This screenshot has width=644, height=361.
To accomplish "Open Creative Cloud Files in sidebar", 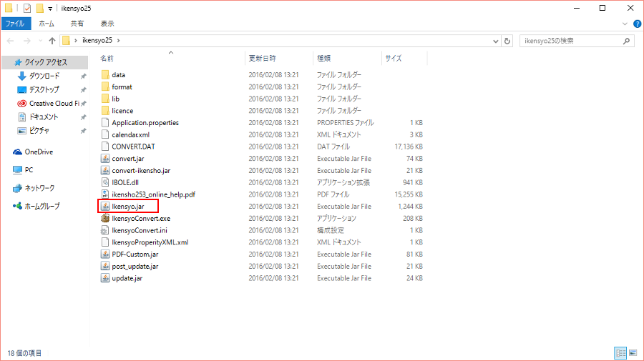I will (x=54, y=104).
